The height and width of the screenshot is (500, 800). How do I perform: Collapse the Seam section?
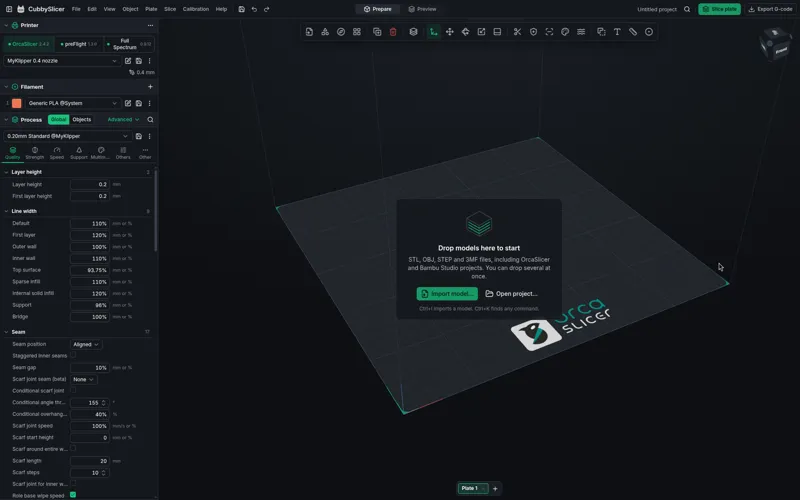click(7, 332)
